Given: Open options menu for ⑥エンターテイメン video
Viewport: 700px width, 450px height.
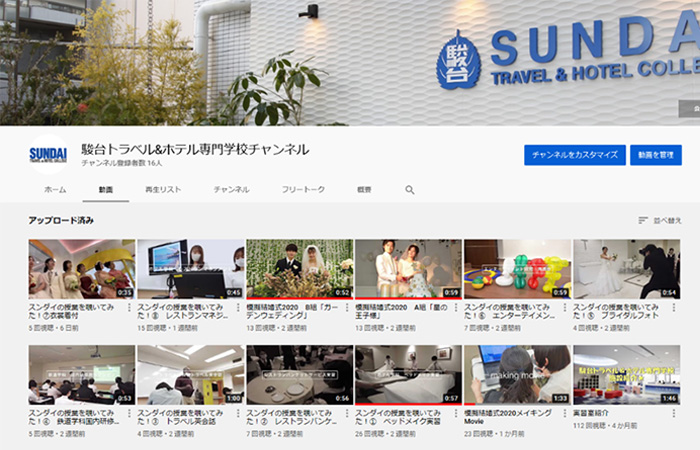Looking at the screenshot, I should [565, 308].
